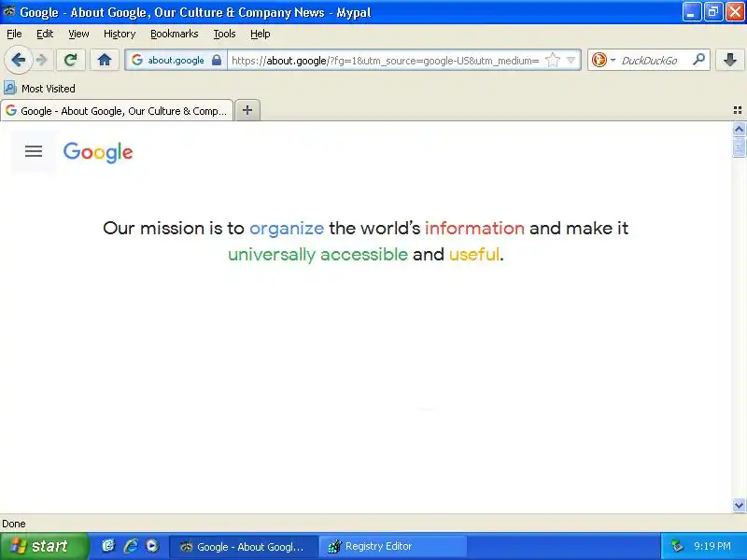Viewport: 747px width, 560px height.
Task: Open the View menu
Action: click(x=78, y=34)
